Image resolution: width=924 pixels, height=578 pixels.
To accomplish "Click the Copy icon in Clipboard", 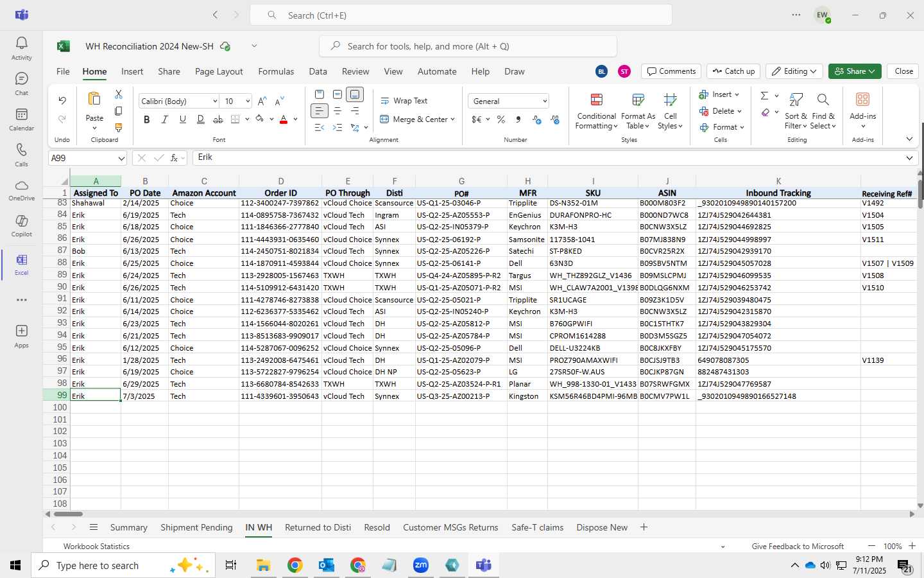I will coord(118,111).
